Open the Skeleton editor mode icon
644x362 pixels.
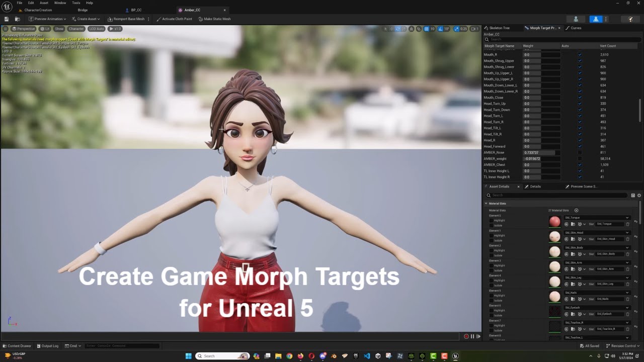click(x=576, y=19)
